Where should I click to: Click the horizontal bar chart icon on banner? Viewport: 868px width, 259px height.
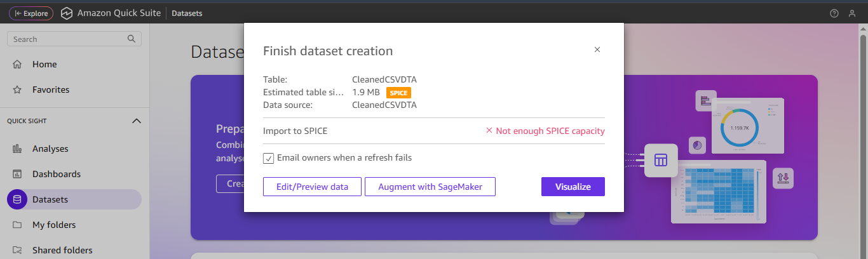[705, 100]
